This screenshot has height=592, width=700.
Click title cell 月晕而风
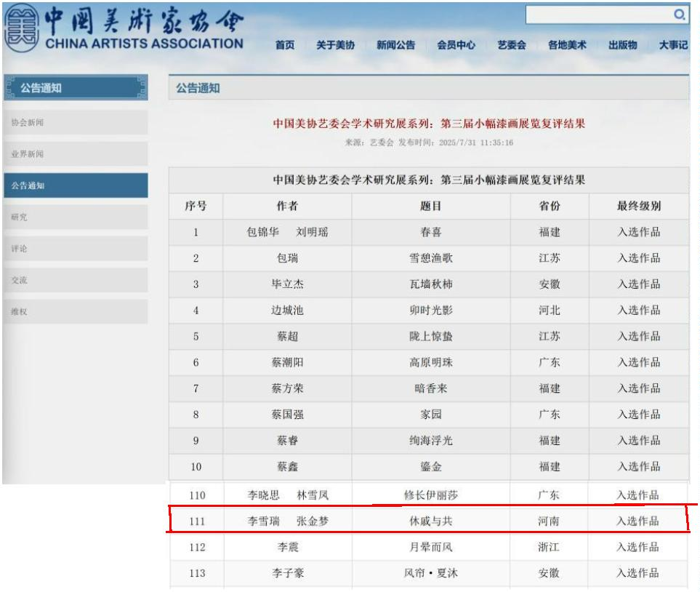(x=431, y=547)
